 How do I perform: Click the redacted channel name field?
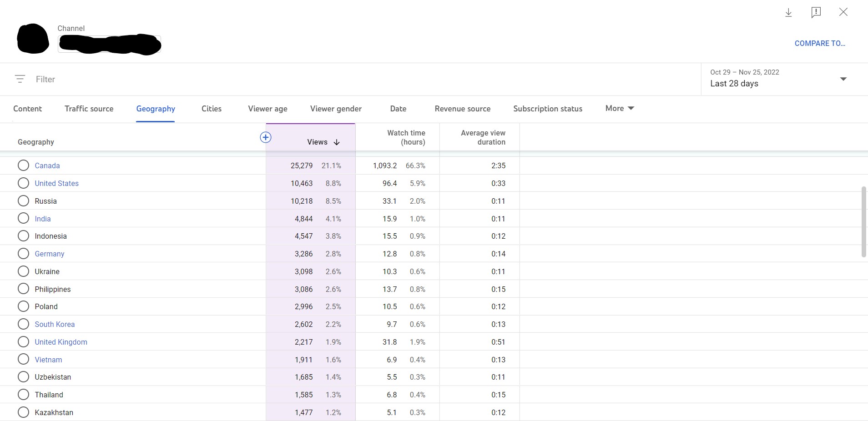109,44
